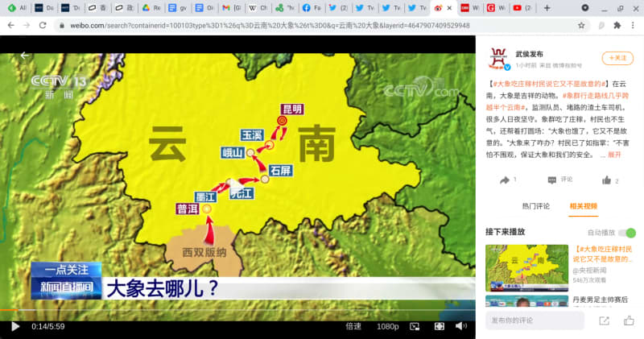Click the 发布你的评论 comment input field
This screenshot has width=644, height=339.
coord(535,320)
